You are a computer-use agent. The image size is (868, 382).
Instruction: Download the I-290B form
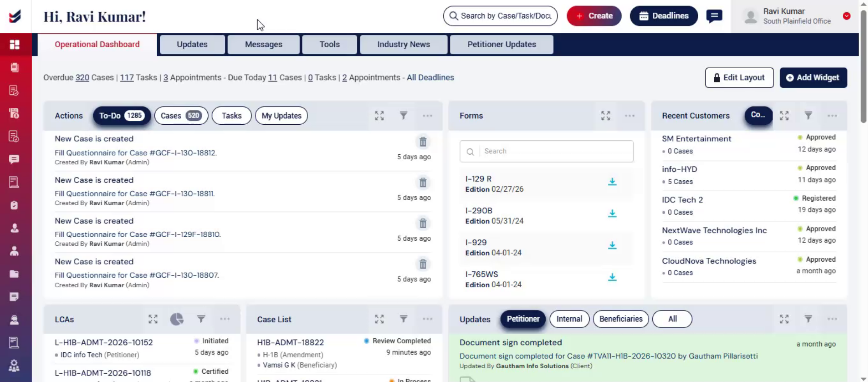(x=612, y=214)
